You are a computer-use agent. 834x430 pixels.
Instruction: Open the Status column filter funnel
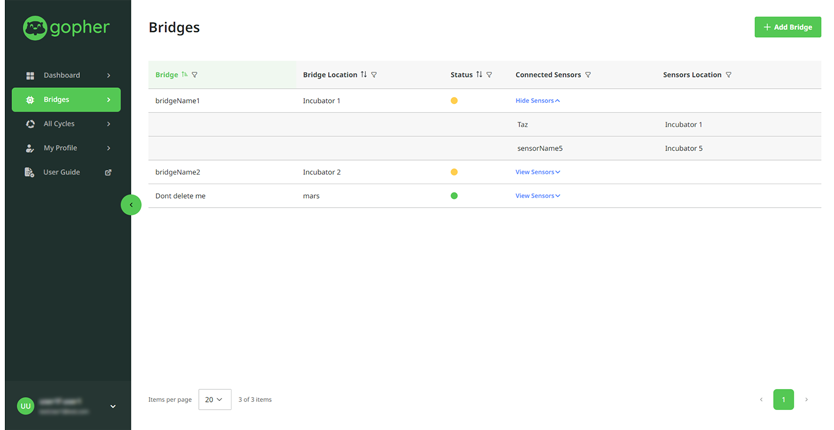[489, 75]
